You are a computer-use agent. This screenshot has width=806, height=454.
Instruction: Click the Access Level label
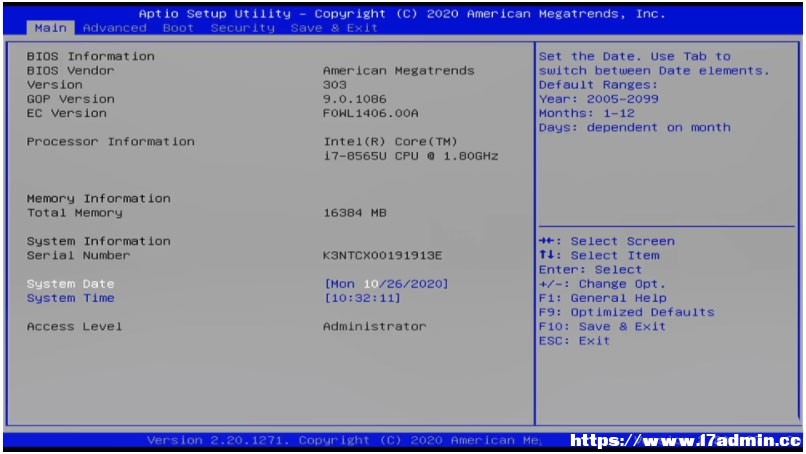[75, 326]
